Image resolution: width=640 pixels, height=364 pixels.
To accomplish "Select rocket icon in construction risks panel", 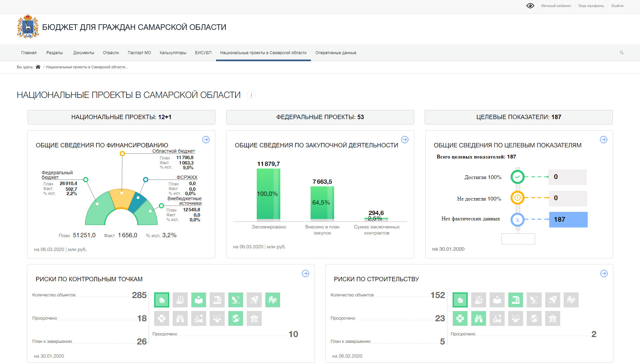I will [x=553, y=300].
